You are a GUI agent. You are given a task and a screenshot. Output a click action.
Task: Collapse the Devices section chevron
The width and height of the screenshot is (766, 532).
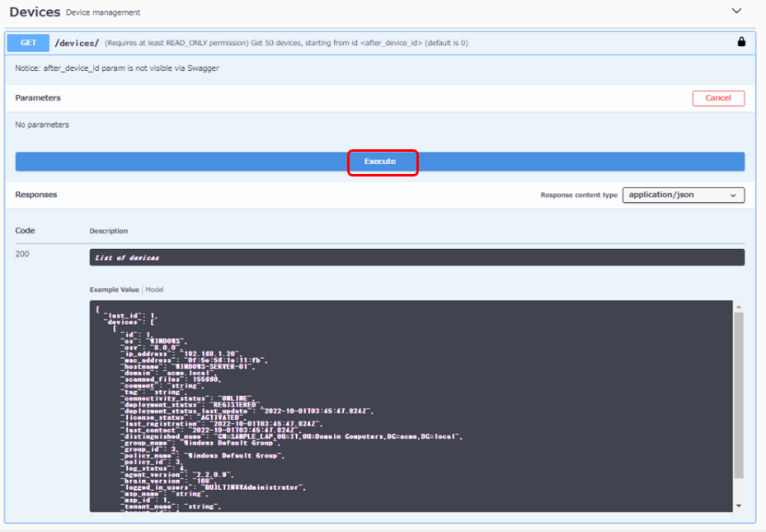pos(736,12)
